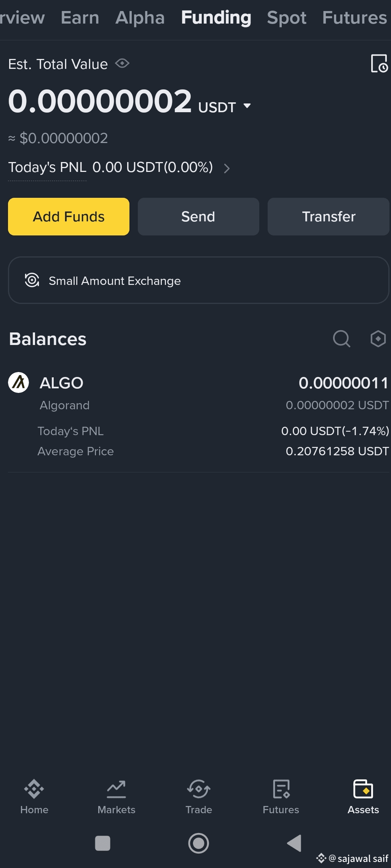
Task: Tap the Send button
Action: coord(198,216)
